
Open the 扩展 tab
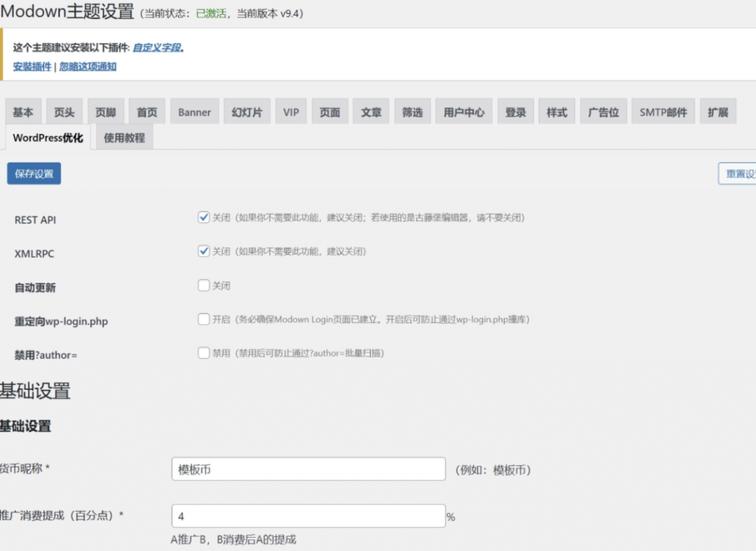[x=718, y=112]
